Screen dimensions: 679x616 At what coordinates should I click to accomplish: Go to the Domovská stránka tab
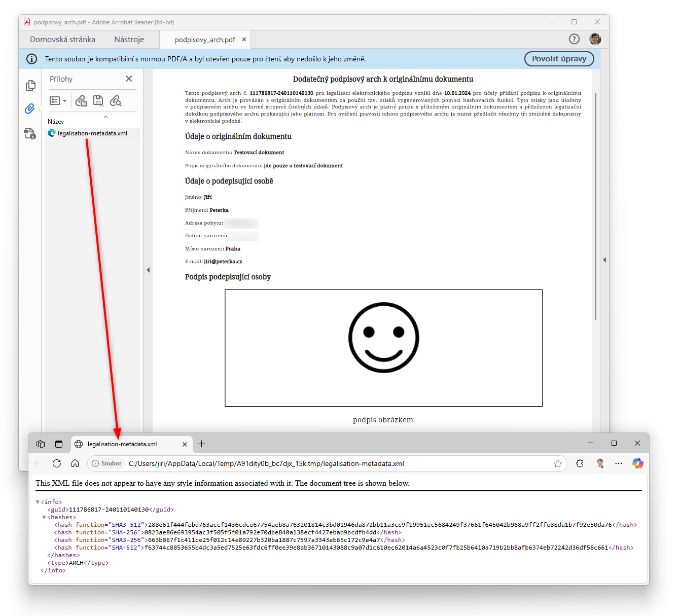tap(62, 40)
